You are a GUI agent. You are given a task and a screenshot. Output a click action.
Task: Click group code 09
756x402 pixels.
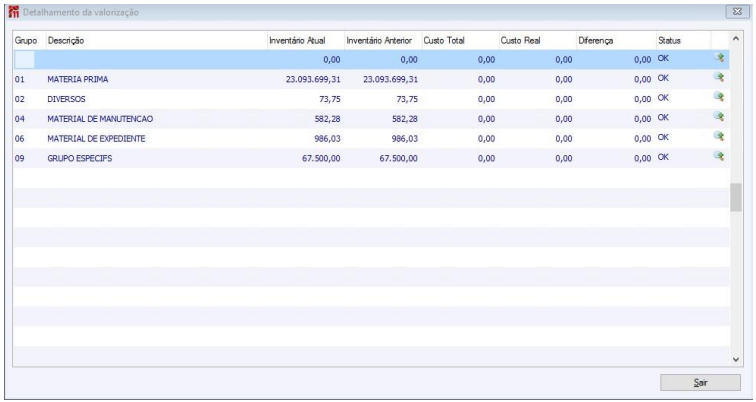[x=20, y=159]
